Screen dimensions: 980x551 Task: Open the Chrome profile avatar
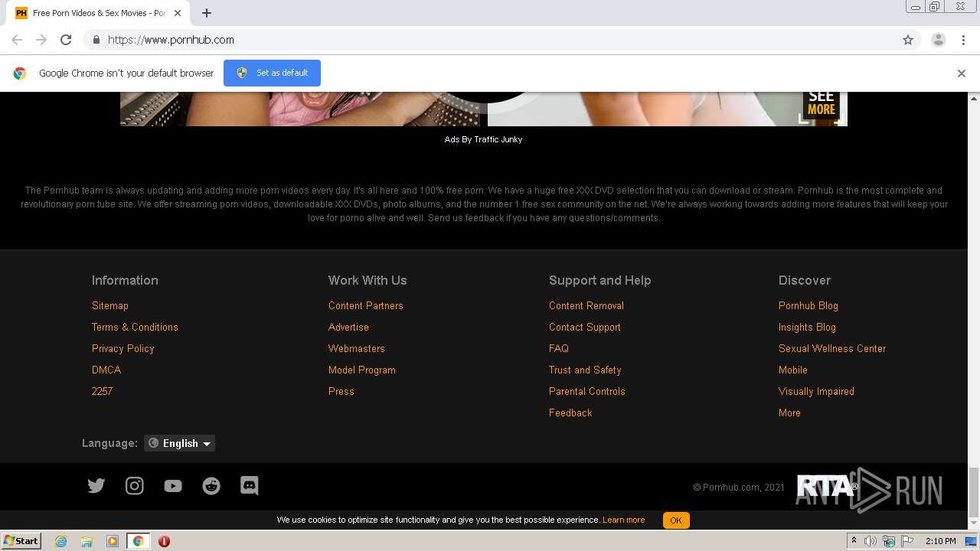tap(939, 40)
